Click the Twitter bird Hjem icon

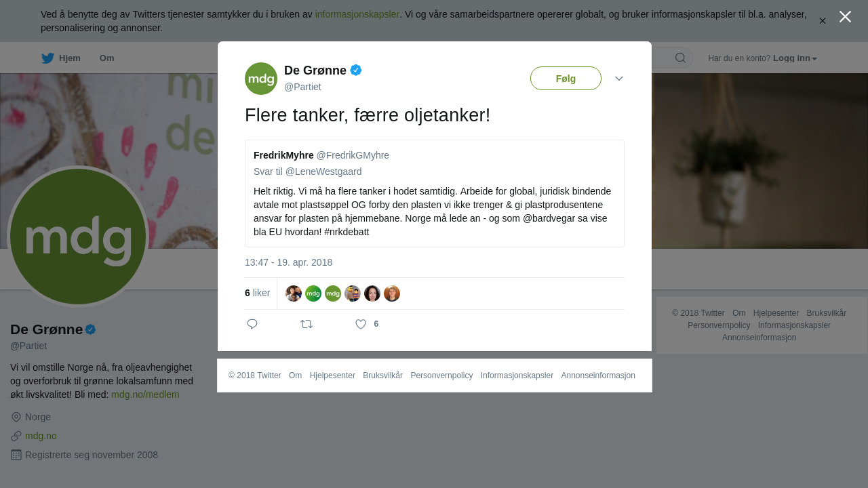(47, 58)
